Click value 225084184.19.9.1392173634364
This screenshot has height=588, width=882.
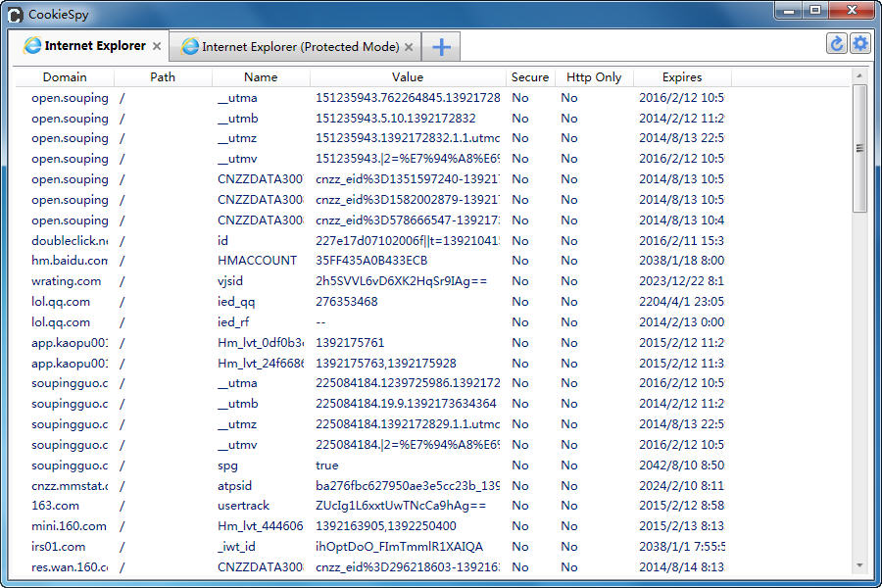tap(406, 404)
